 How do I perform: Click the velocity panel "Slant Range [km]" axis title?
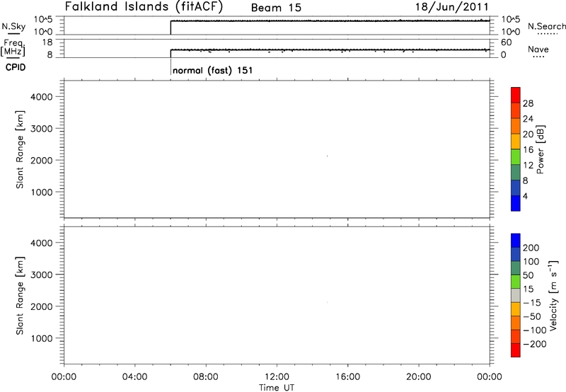(x=20, y=296)
